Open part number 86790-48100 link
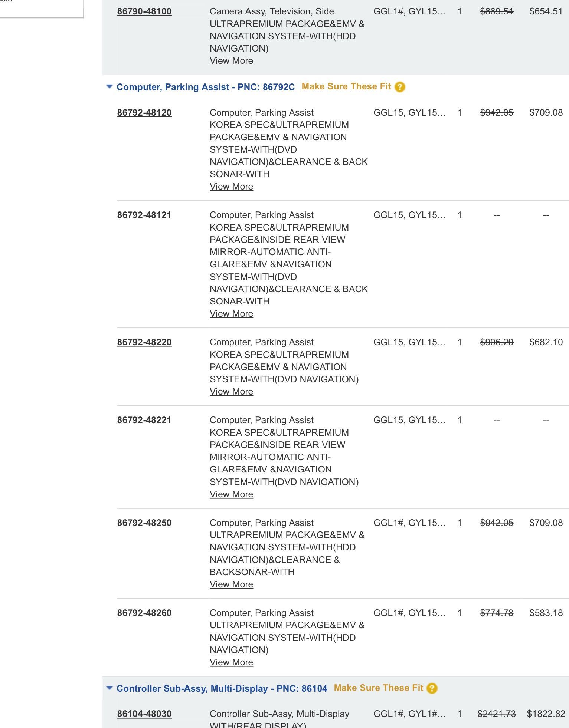 pos(144,11)
